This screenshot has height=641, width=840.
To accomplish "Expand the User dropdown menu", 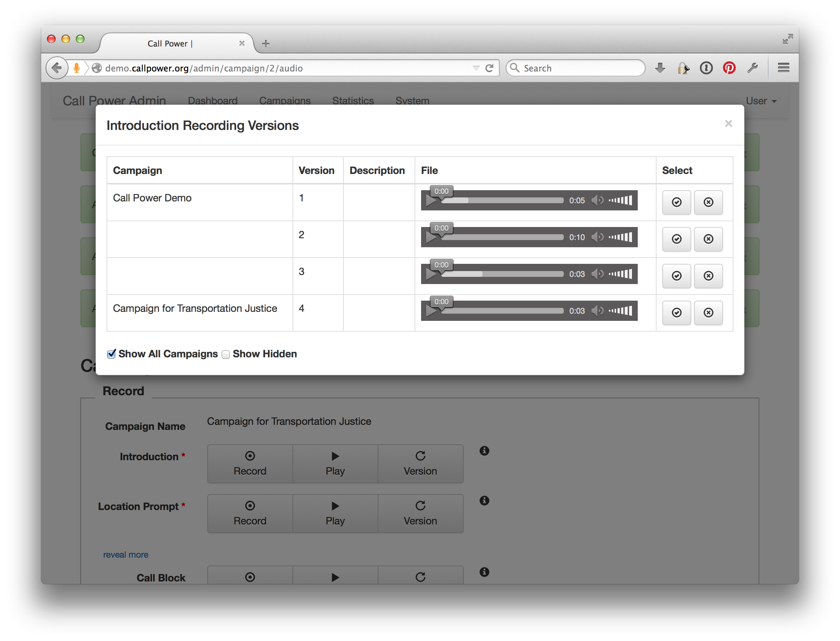I will click(761, 101).
